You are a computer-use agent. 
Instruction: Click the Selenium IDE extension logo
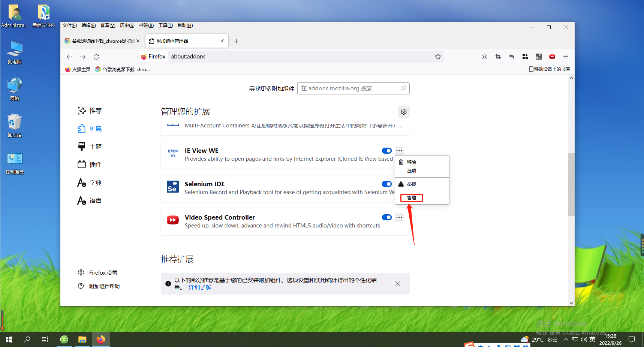[173, 186]
